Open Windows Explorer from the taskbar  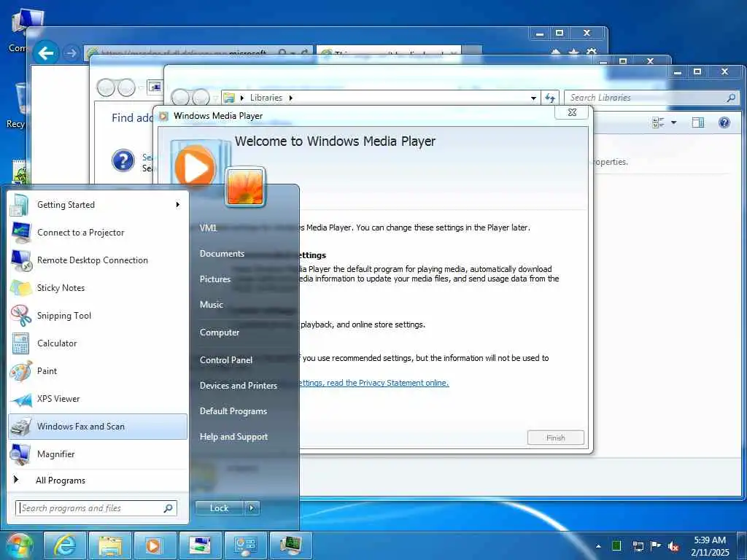pyautogui.click(x=110, y=545)
